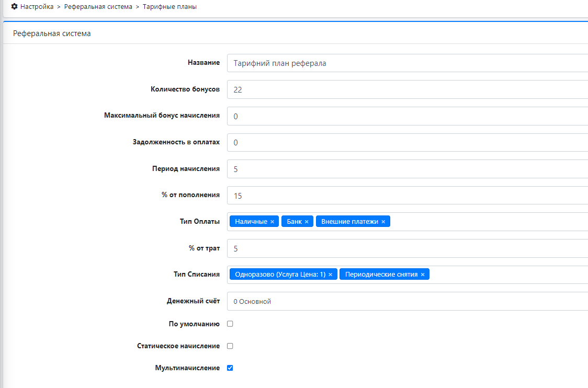
Task: Remove the Банк tag with its x
Action: (x=307, y=222)
